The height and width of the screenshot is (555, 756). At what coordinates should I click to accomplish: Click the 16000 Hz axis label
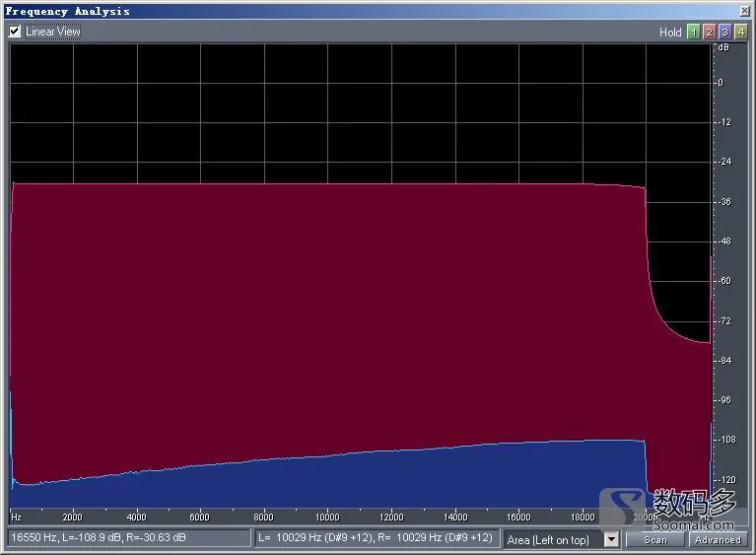click(518, 518)
